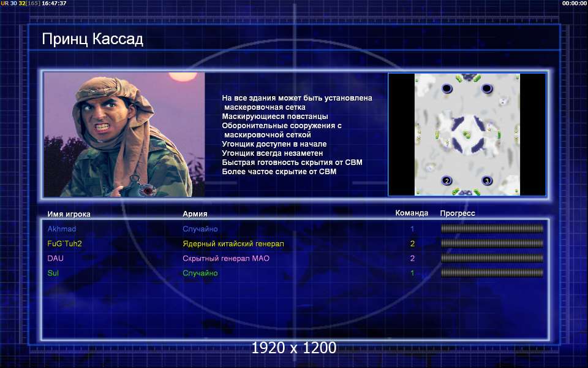Click the 'Принц Кассад' title text
This screenshot has width=588, height=368.
point(92,39)
